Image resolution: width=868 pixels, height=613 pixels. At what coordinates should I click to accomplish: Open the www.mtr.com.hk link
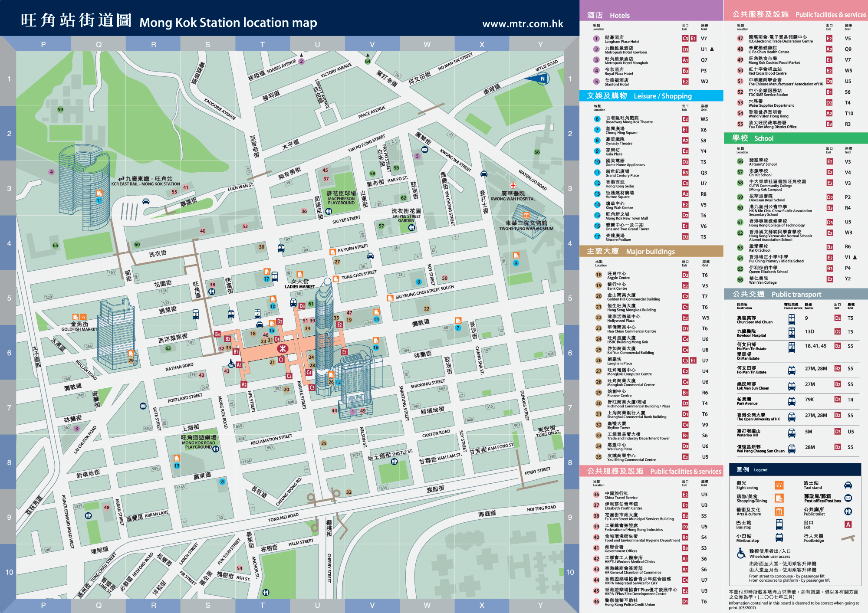click(523, 24)
